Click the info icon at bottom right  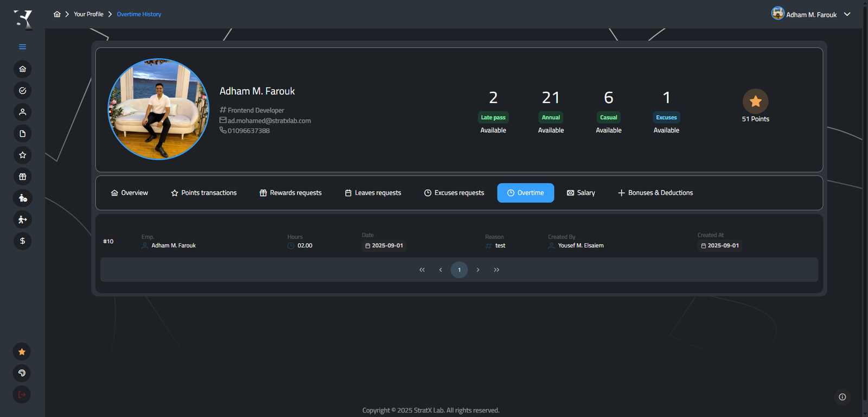point(842,397)
